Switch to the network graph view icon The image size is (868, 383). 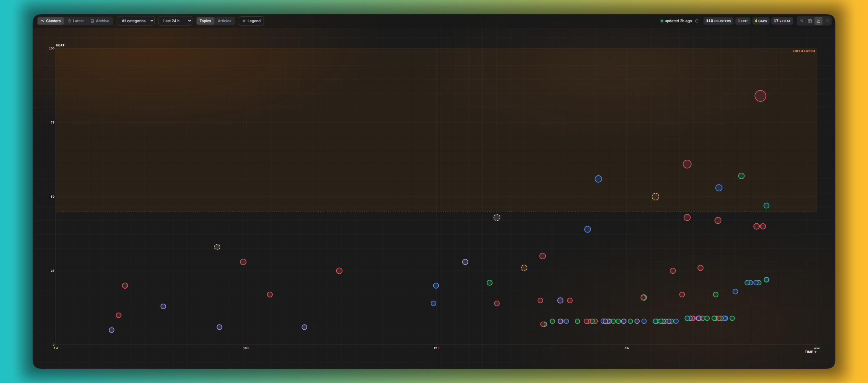pos(801,21)
